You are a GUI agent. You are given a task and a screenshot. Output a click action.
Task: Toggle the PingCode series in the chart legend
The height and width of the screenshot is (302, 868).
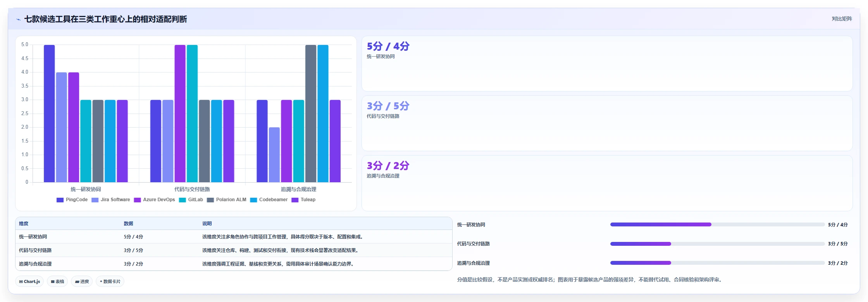coord(72,200)
